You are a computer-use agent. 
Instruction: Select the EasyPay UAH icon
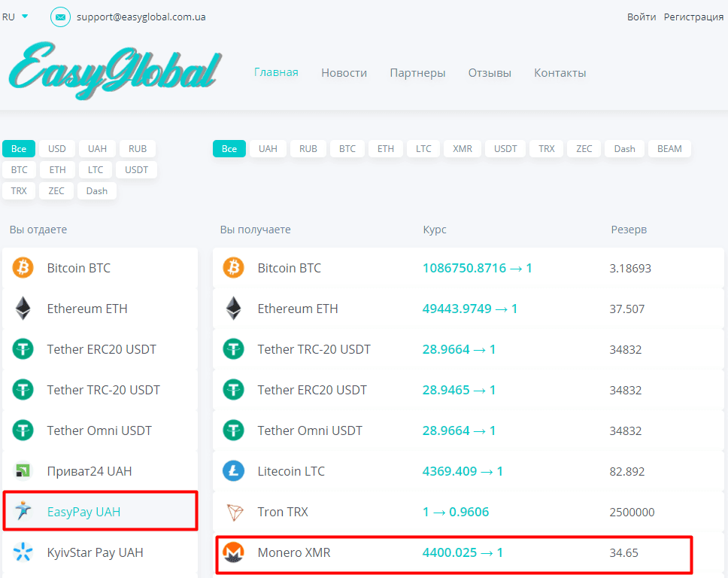pyautogui.click(x=23, y=510)
